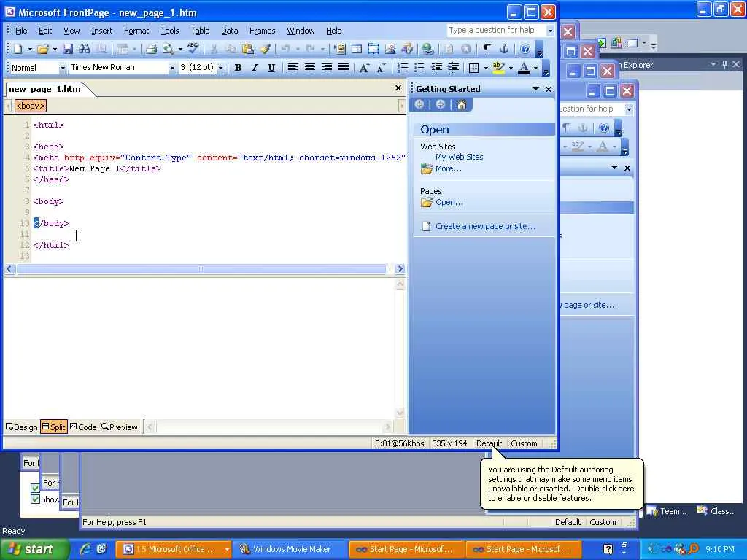Viewport: 747px width, 560px height.
Task: Switch to Design view tab
Action: pos(21,427)
